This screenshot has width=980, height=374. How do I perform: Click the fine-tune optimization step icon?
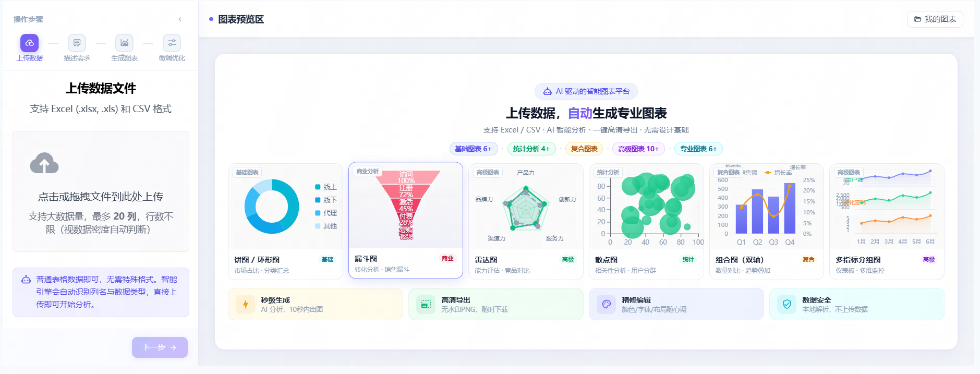click(172, 43)
